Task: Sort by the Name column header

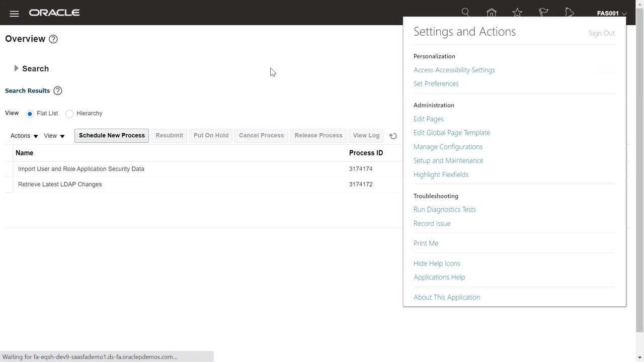Action: [25, 153]
